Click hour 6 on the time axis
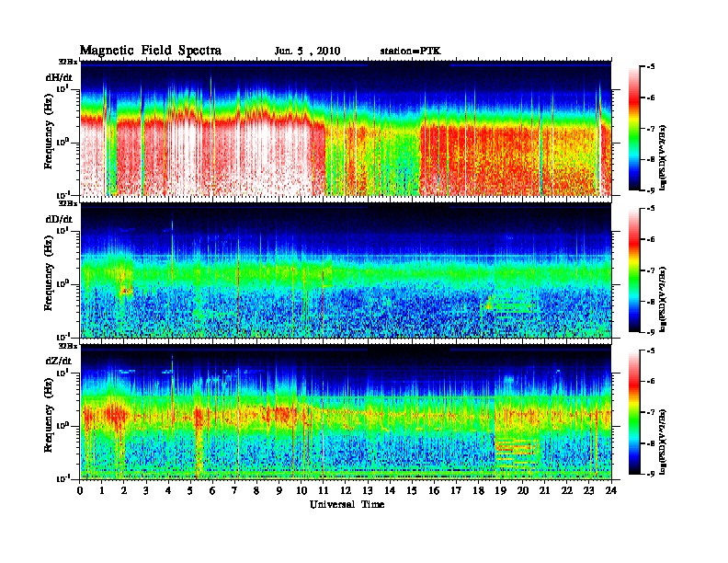Image resolution: width=728 pixels, height=563 pixels. point(212,491)
